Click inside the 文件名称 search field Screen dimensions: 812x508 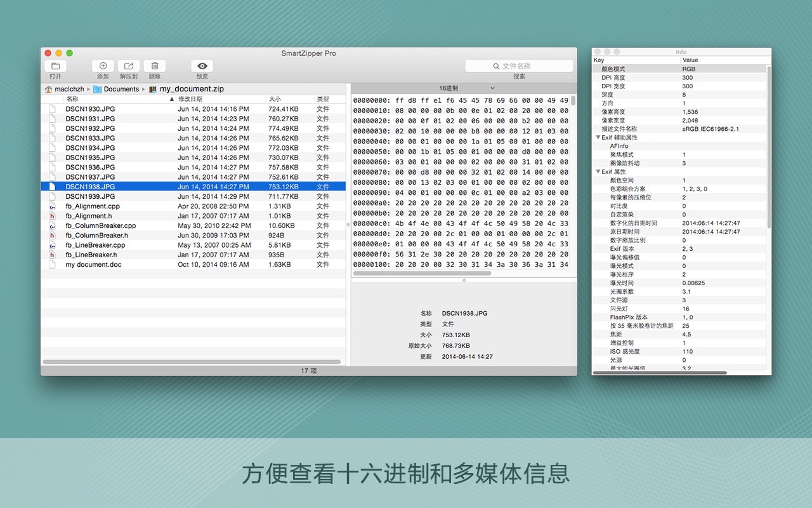click(x=519, y=65)
